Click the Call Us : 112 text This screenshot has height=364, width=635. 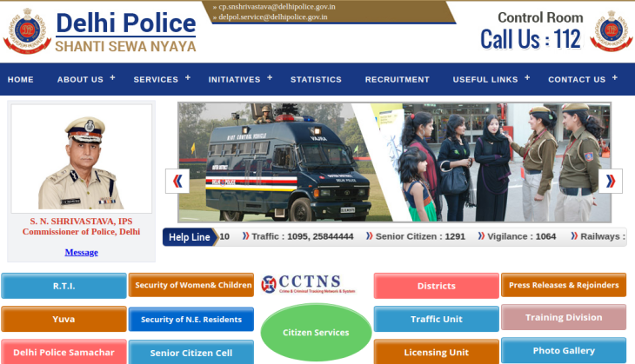(531, 39)
